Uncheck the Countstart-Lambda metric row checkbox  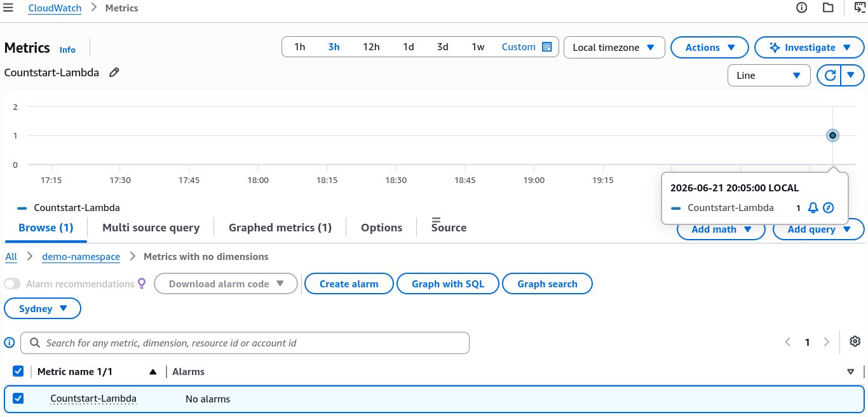click(x=18, y=399)
